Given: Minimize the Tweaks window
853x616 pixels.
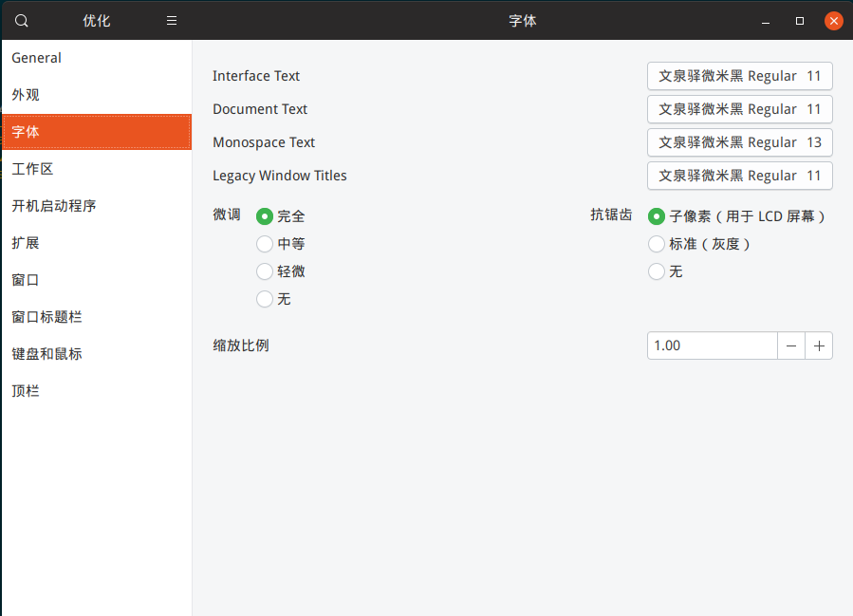Looking at the screenshot, I should pyautogui.click(x=766, y=21).
